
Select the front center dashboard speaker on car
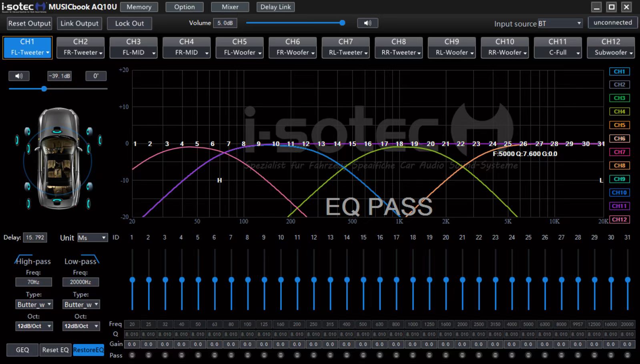(57, 130)
